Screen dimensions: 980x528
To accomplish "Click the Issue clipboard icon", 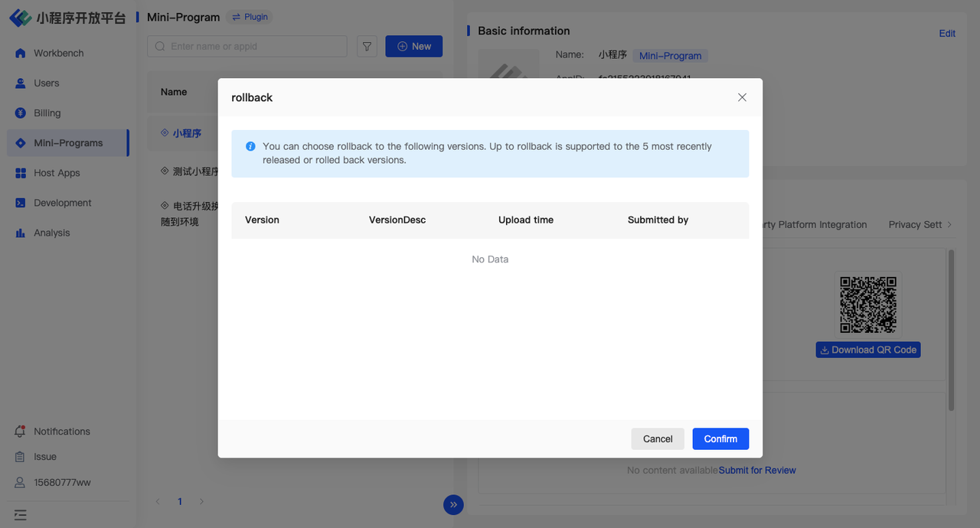I will coord(20,457).
